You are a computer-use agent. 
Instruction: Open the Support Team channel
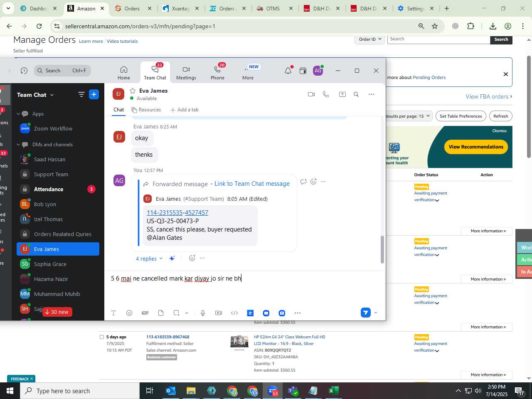point(58,175)
